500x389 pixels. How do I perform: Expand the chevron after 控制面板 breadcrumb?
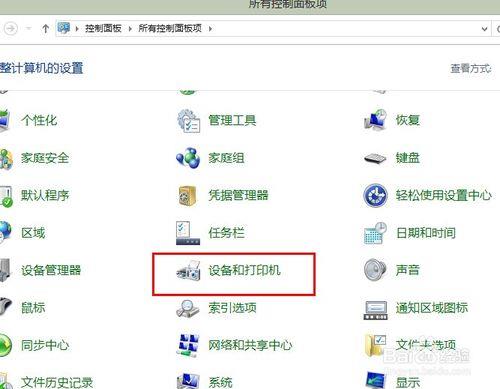pyautogui.click(x=130, y=29)
